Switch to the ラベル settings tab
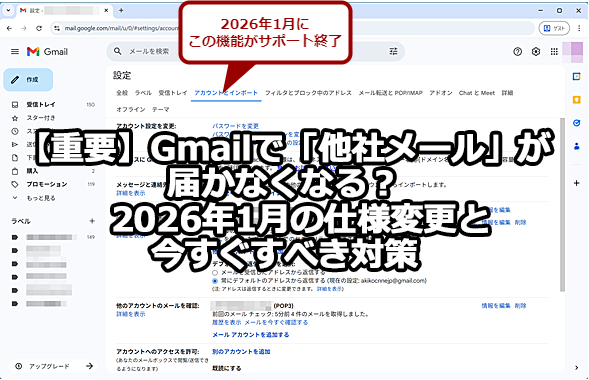The image size is (589, 380). 143,93
